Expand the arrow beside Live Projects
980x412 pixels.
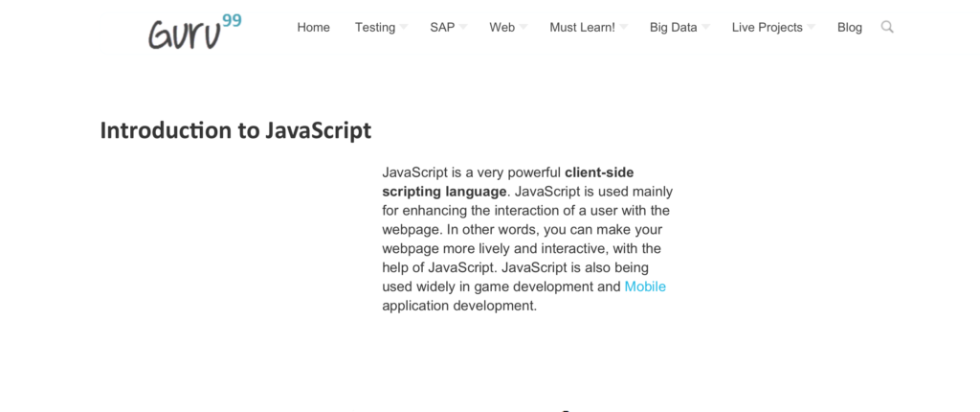tap(811, 28)
